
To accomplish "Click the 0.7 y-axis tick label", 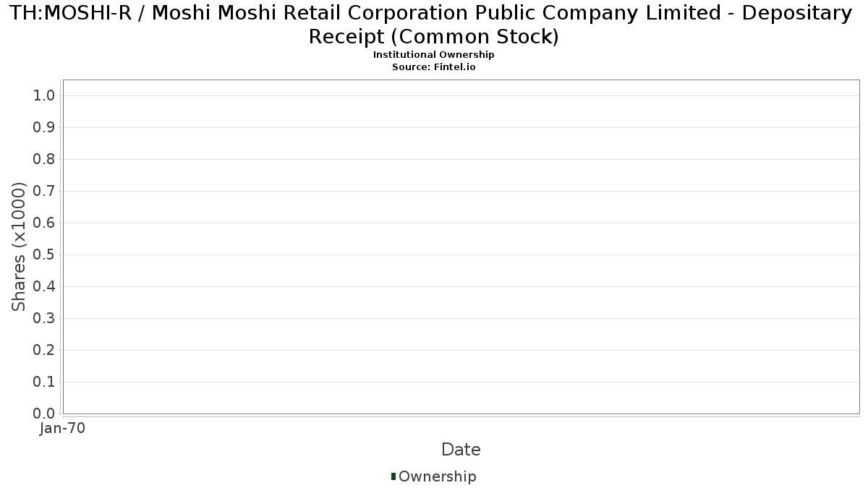I will pyautogui.click(x=45, y=192).
